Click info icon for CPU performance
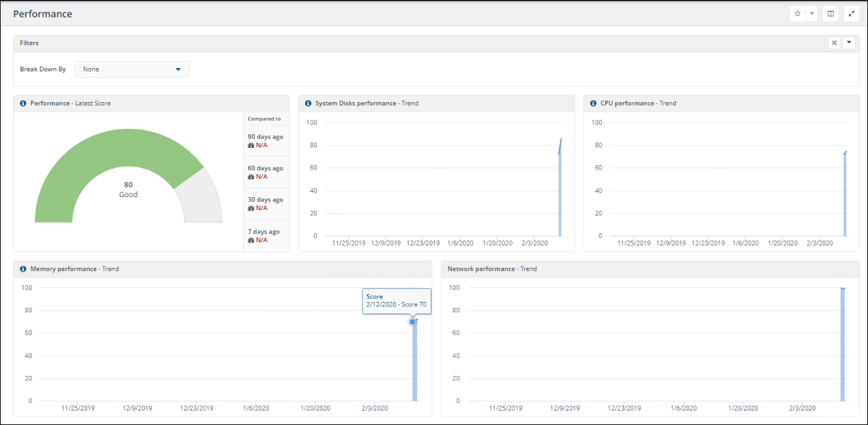 pos(594,103)
